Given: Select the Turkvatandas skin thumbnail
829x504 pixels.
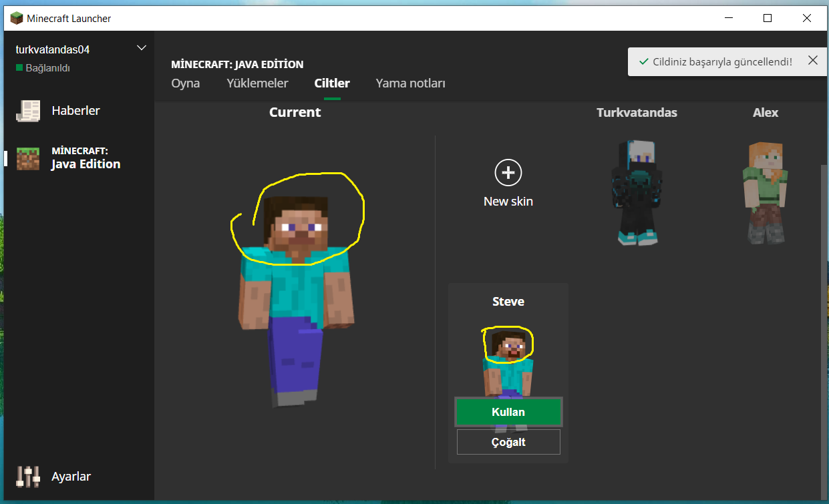Looking at the screenshot, I should coord(636,191).
